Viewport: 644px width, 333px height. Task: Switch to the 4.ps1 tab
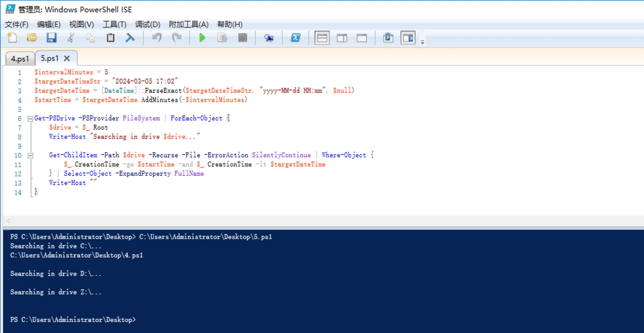(x=20, y=58)
